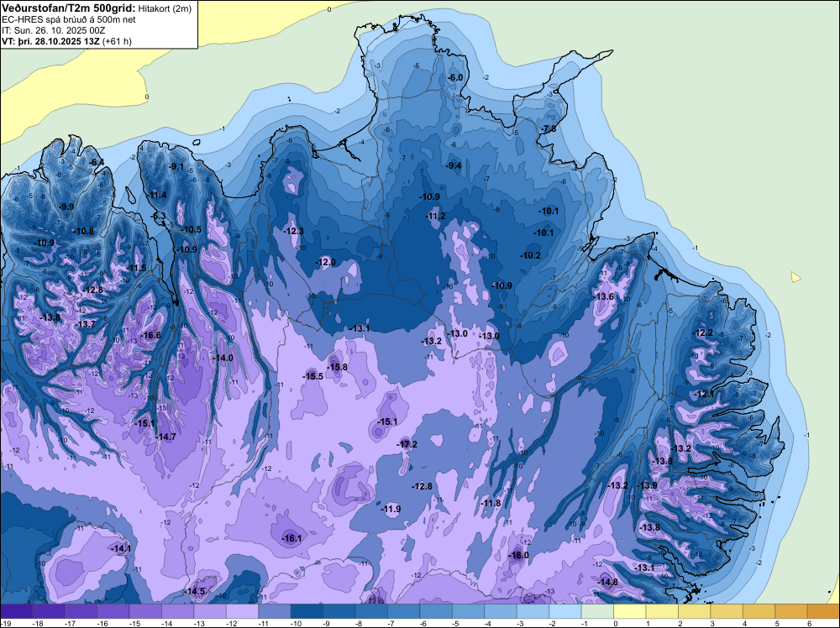The height and width of the screenshot is (628, 840).
Task: Click the -14.5 temperature label
Action: [195, 591]
